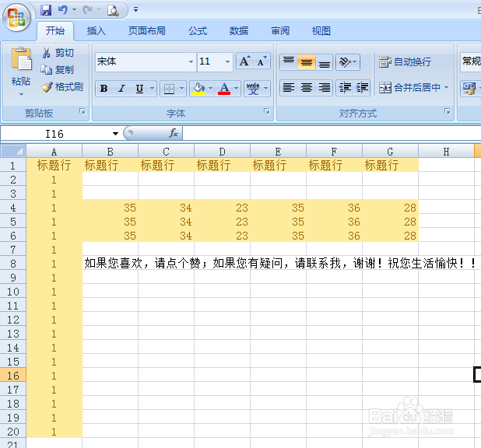Image resolution: width=481 pixels, height=448 pixels.
Task: Select cell C1 labeled 标题行
Action: [x=167, y=166]
